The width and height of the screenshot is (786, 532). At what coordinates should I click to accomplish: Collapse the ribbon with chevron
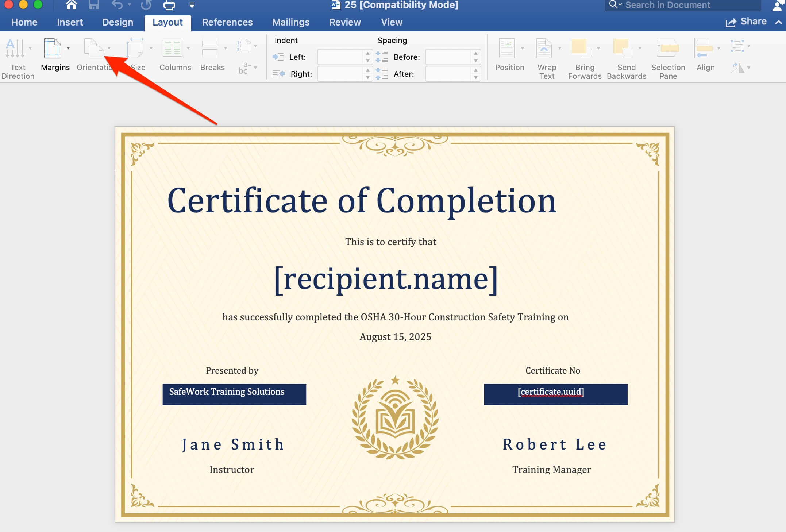[x=778, y=22]
